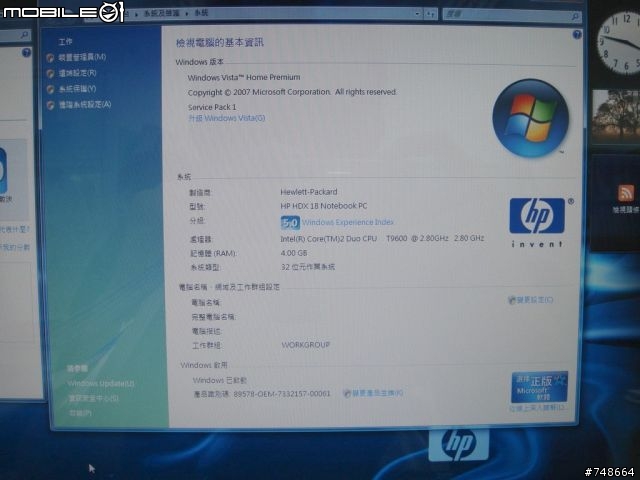This screenshot has height=480, width=640.
Task: Select the Windows 已啟動 activation status text
Action: (220, 380)
